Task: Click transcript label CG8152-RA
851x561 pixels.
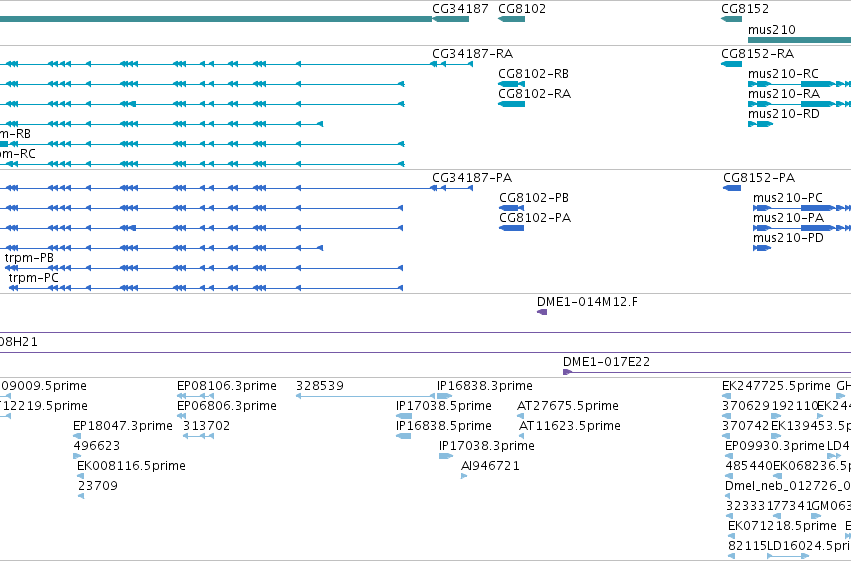Action: (x=757, y=54)
